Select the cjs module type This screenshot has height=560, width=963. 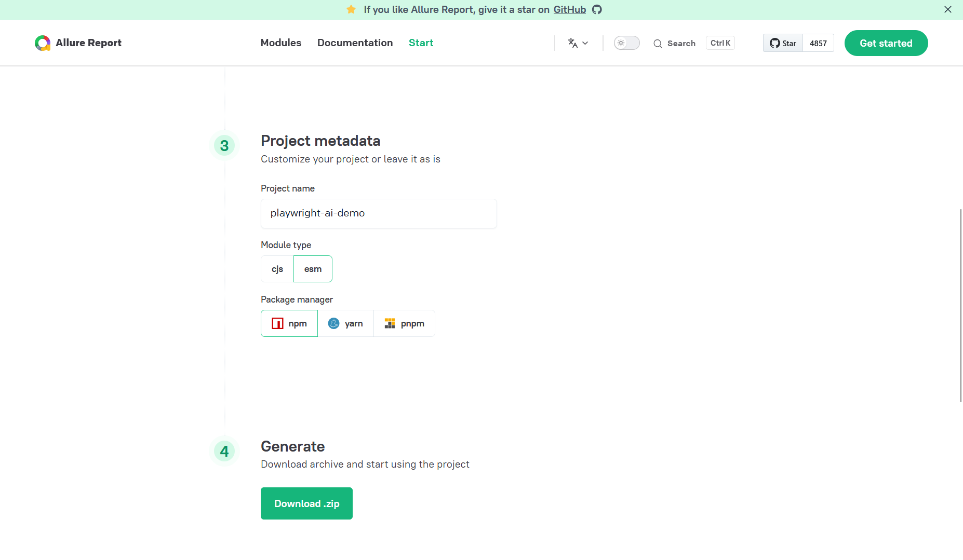tap(277, 269)
